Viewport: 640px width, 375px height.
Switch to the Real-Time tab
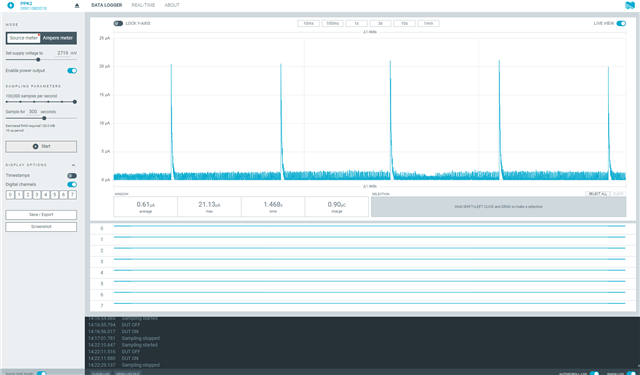coord(143,5)
